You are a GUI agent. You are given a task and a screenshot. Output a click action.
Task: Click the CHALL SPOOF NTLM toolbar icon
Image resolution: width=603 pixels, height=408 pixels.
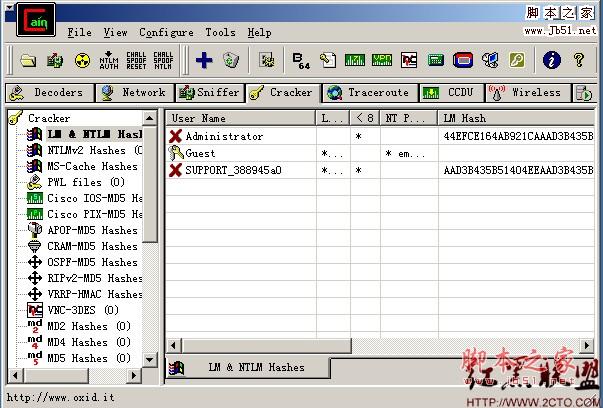pos(163,60)
